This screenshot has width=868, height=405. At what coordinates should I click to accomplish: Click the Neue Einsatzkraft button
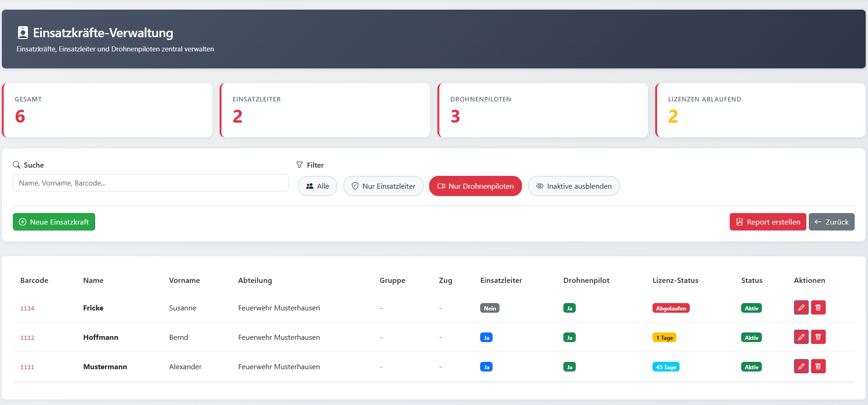coord(54,222)
